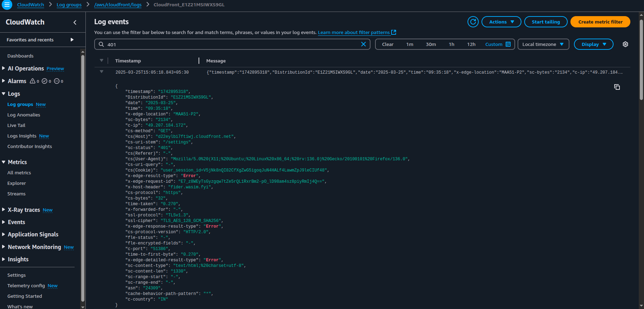Open Settings in sidebar
The width and height of the screenshot is (644, 309).
tap(16, 275)
